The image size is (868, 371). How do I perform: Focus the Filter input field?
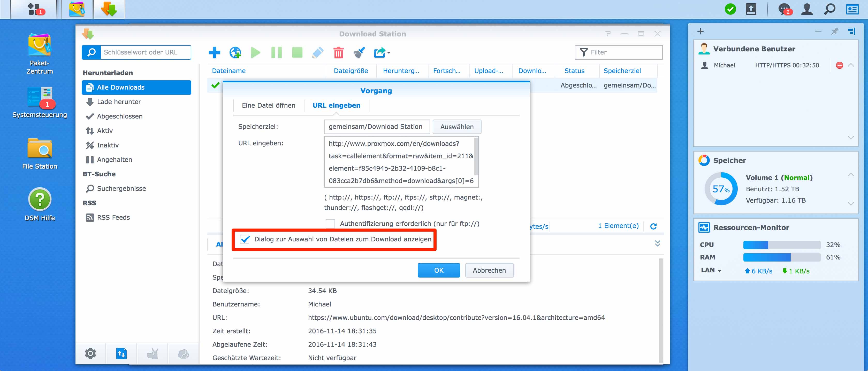tap(619, 52)
